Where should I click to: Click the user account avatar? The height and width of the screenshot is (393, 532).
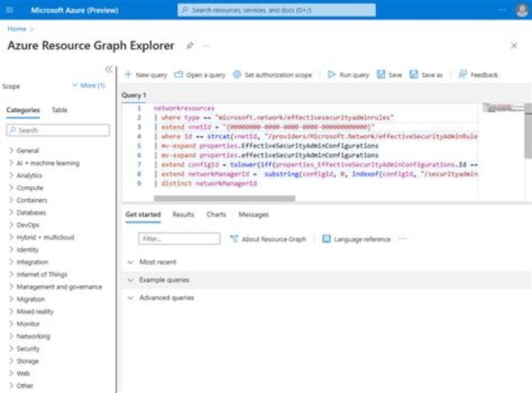click(522, 10)
